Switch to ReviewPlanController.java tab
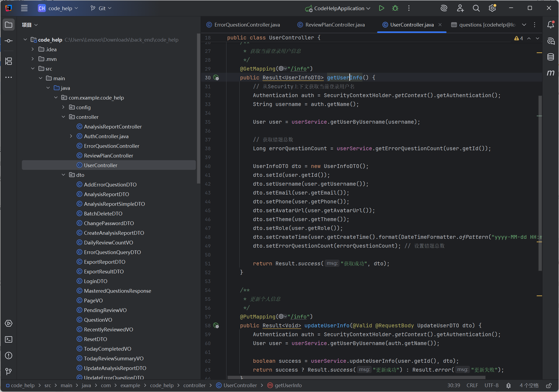Screen dimensions: 559x392 point(331,25)
